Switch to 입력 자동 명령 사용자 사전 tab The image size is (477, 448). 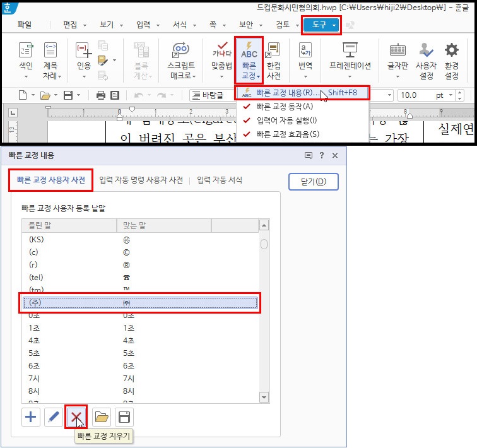pyautogui.click(x=145, y=180)
